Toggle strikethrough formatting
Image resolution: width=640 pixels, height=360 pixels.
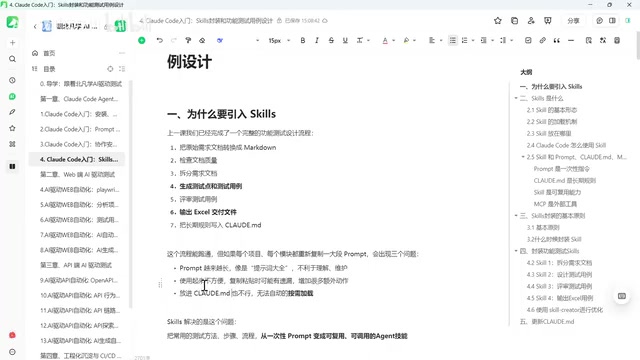point(331,40)
